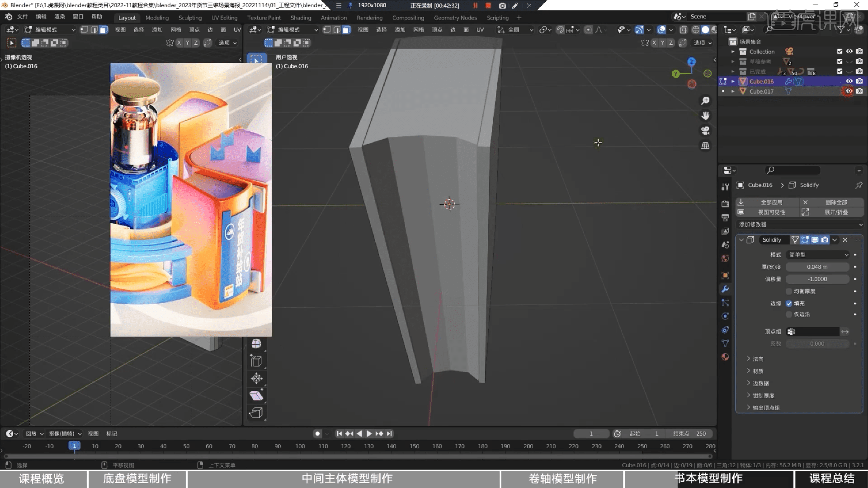This screenshot has width=868, height=488.
Task: Uncheck the 填充 checkbox
Action: tap(789, 304)
